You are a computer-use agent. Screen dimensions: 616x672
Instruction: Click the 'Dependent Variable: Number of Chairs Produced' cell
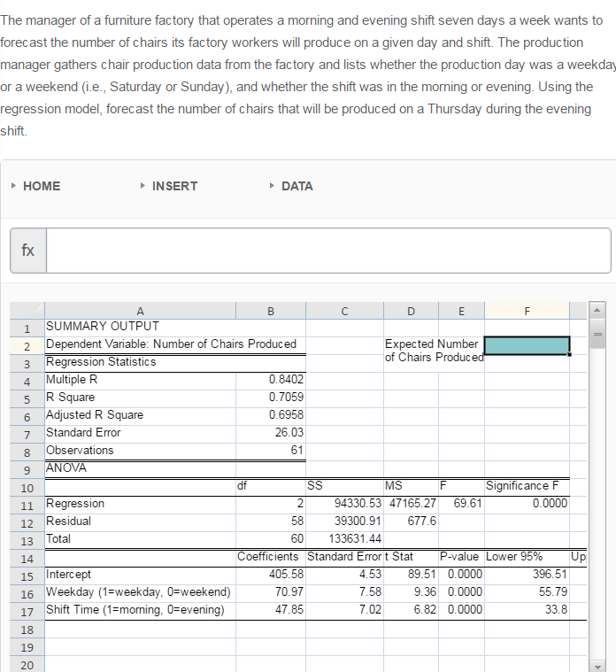[x=175, y=344]
